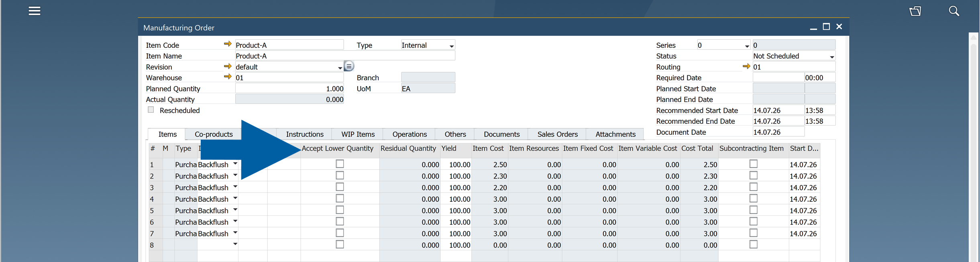980x262 pixels.
Task: Open the tray icon beside search
Action: click(x=915, y=11)
